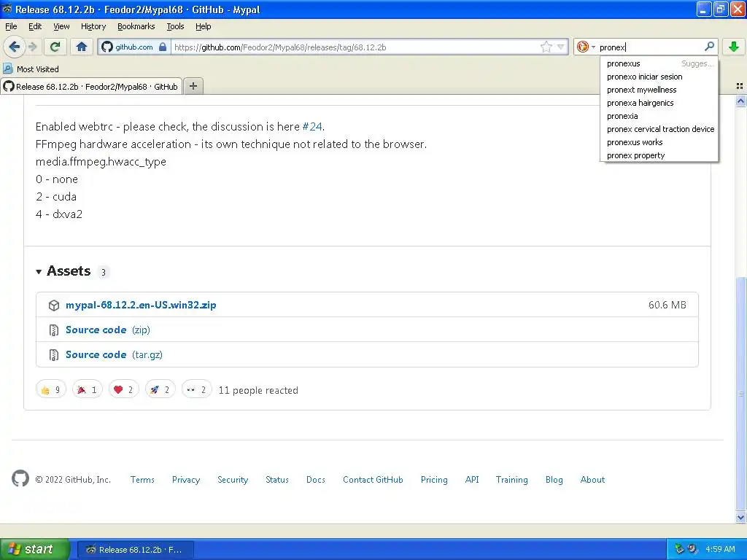Open the search engine selector arrow
The image size is (747, 560).
[593, 47]
